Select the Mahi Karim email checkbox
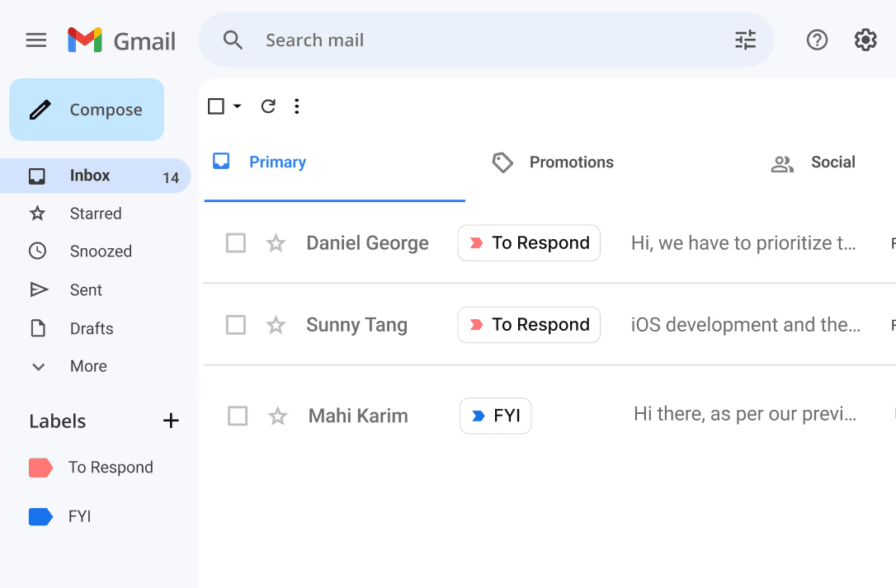 [238, 416]
